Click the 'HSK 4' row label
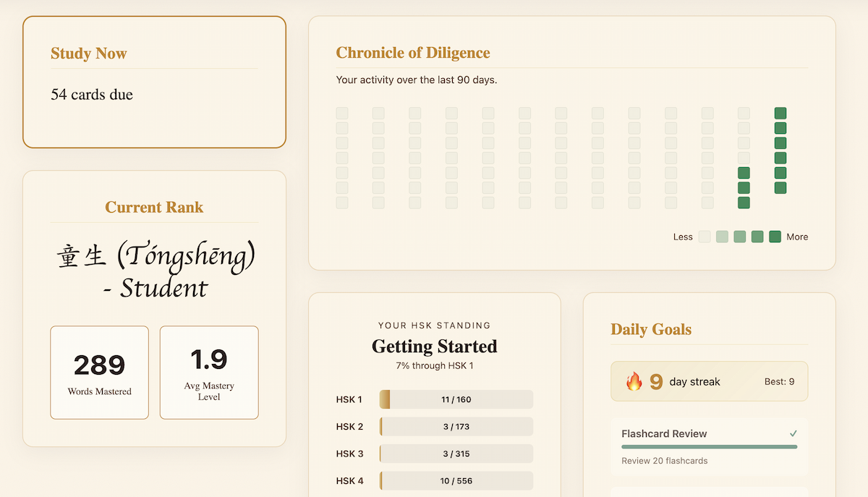This screenshot has width=868, height=497. 349,481
